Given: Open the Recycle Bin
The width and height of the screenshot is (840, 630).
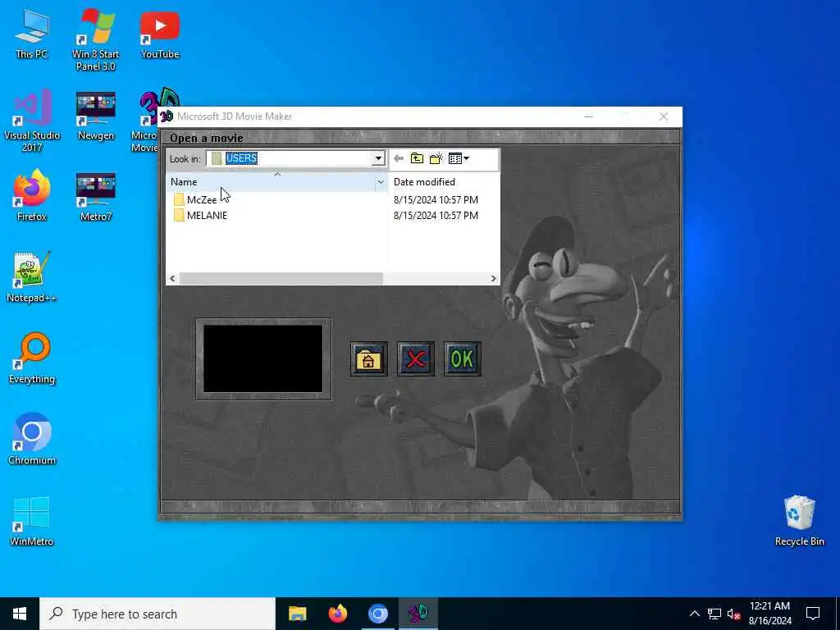Looking at the screenshot, I should [x=799, y=521].
